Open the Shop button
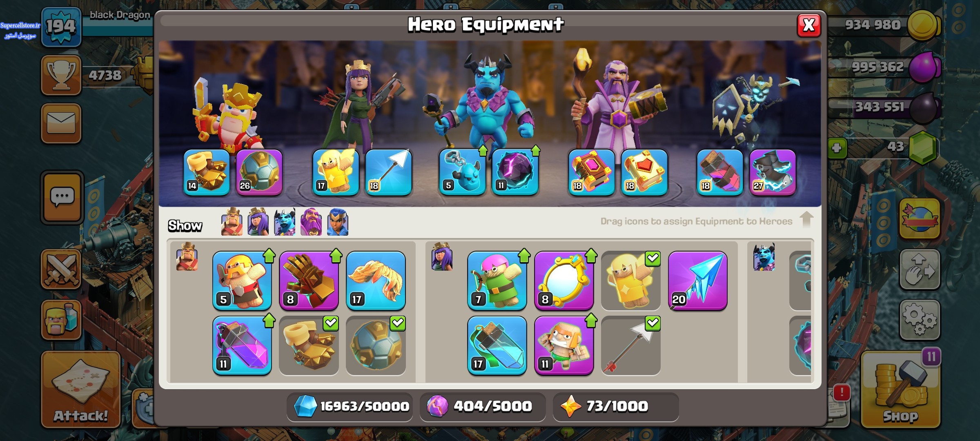This screenshot has height=441, width=980. tap(900, 390)
